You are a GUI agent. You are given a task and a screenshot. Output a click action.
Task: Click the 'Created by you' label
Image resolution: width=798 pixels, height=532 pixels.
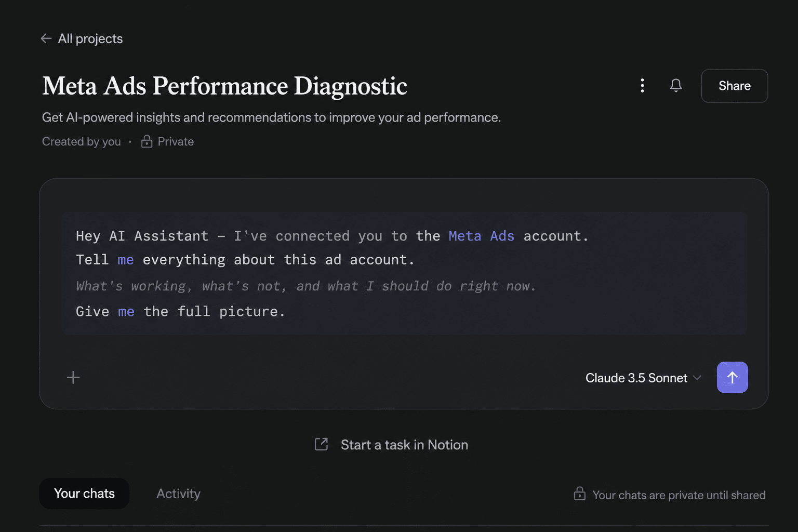[81, 141]
